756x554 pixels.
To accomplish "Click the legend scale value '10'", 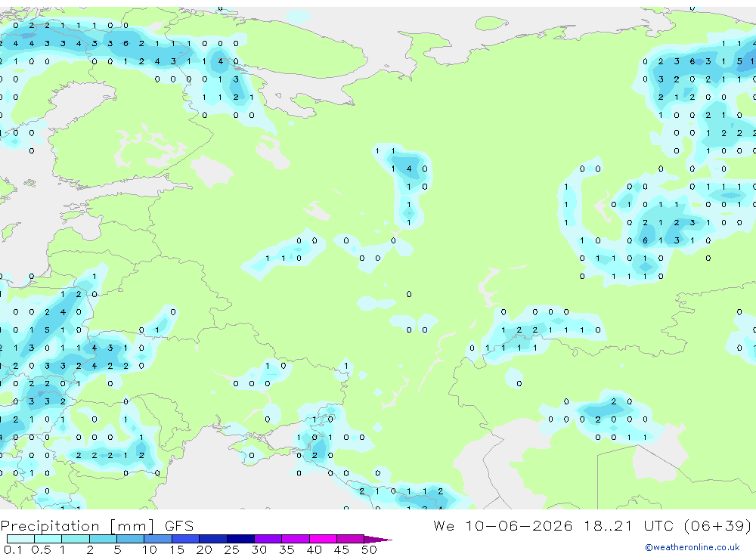I will point(150,549).
